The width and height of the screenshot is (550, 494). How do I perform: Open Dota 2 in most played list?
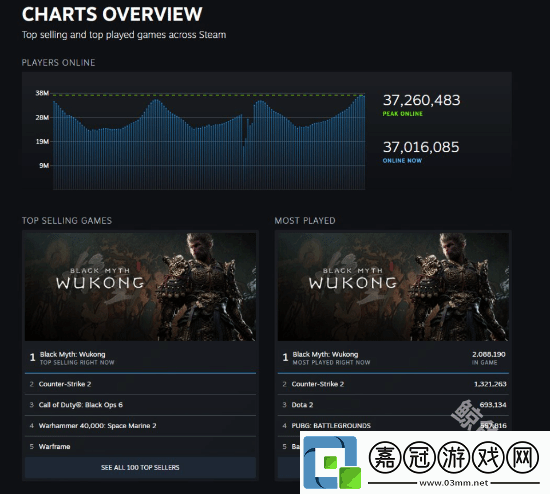(393, 405)
